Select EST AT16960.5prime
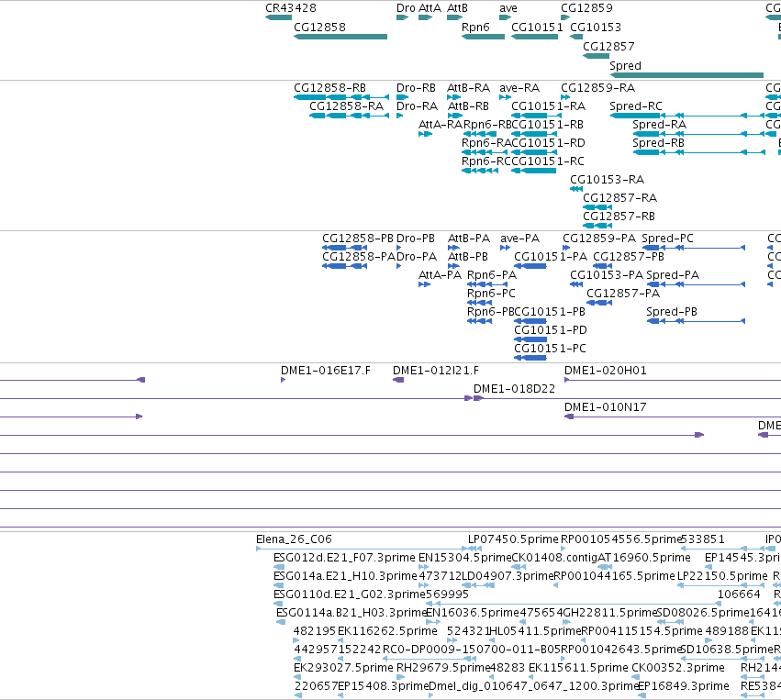781x700 pixels. pyautogui.click(x=605, y=567)
